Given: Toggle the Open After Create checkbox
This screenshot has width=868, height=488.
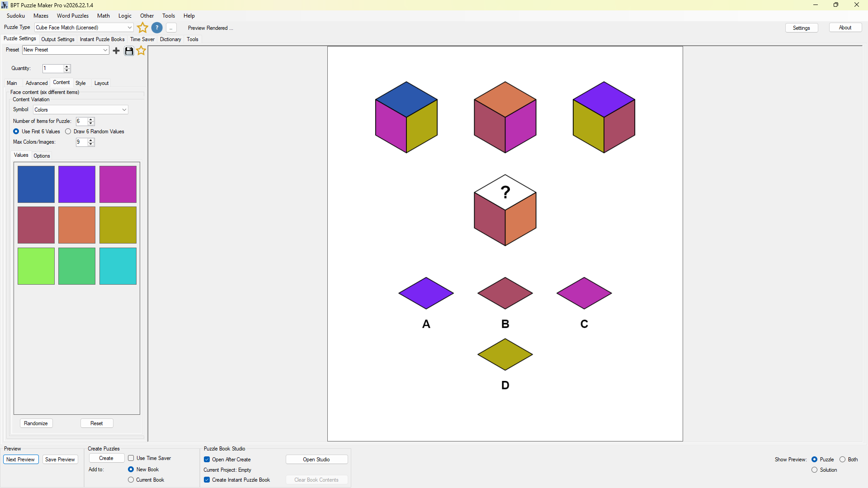Looking at the screenshot, I should (x=207, y=460).
